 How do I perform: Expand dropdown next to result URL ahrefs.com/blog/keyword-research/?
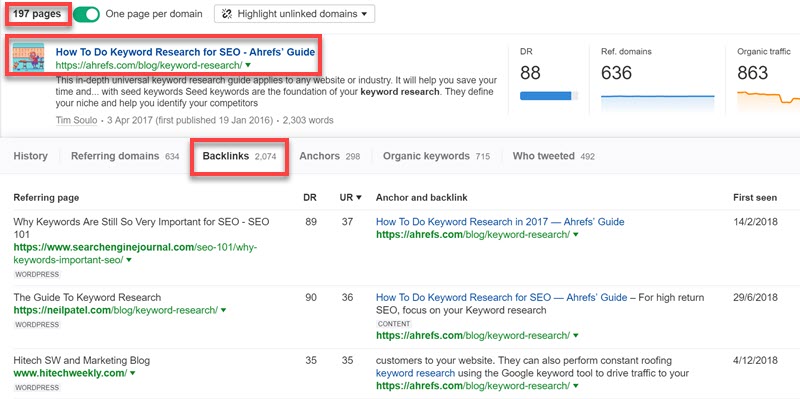tap(248, 65)
